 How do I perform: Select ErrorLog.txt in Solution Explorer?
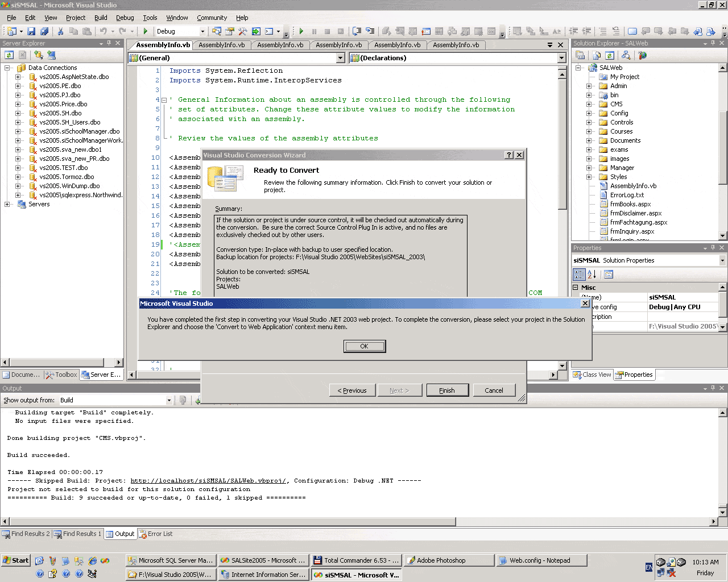click(627, 195)
